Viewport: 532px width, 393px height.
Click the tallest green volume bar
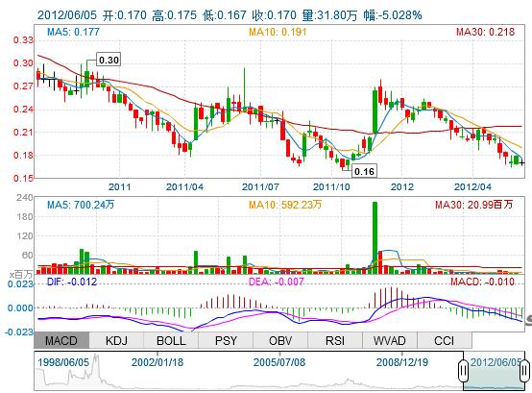click(375, 237)
